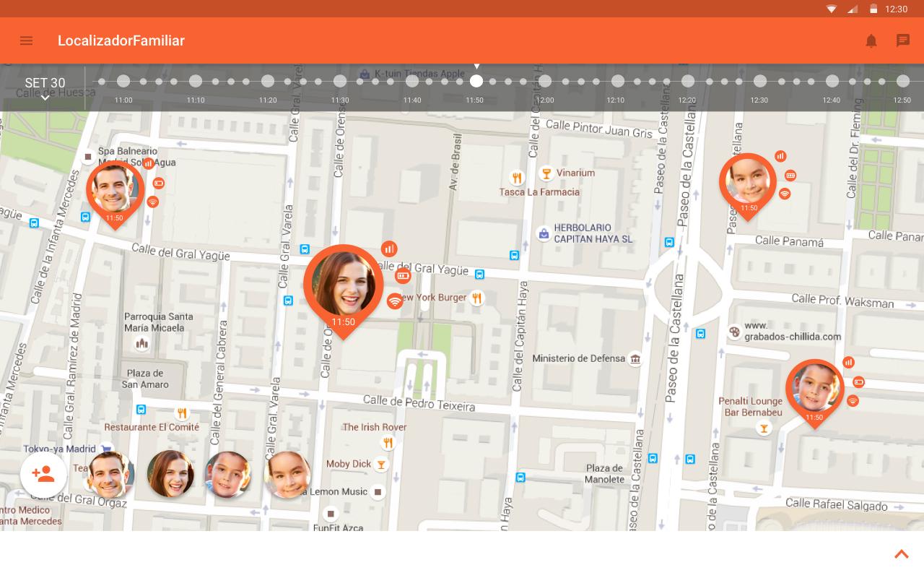Jump timeline to the 11:00 marker
This screenshot has height=578, width=924.
(x=123, y=82)
